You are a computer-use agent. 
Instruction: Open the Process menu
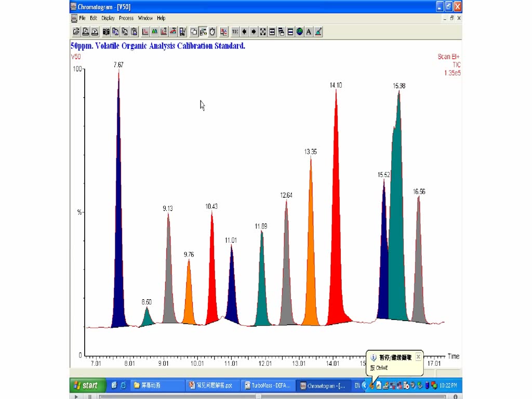point(126,18)
